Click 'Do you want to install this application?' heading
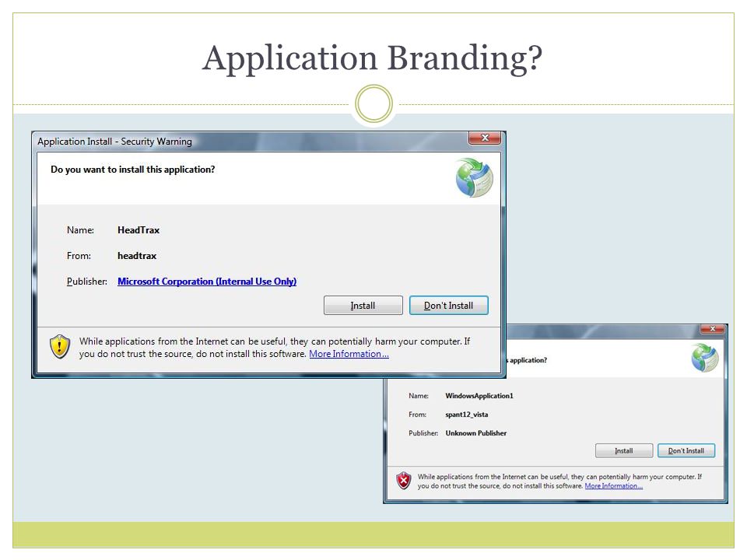This screenshot has width=747, height=560. pyautogui.click(x=133, y=170)
